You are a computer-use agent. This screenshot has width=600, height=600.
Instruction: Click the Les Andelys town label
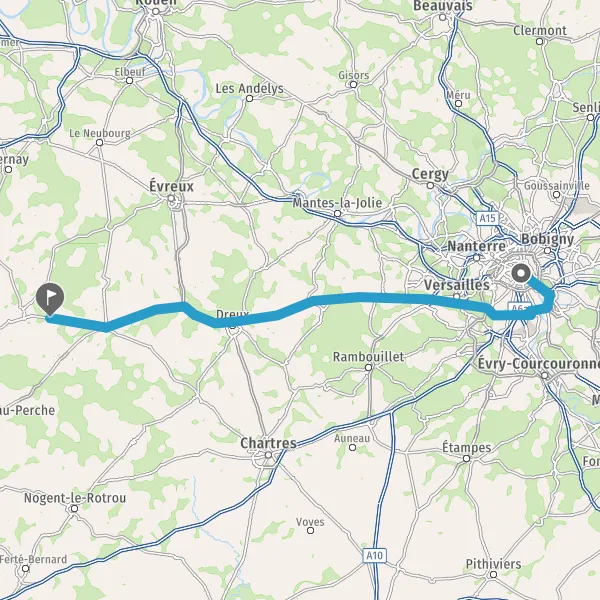[x=249, y=88]
